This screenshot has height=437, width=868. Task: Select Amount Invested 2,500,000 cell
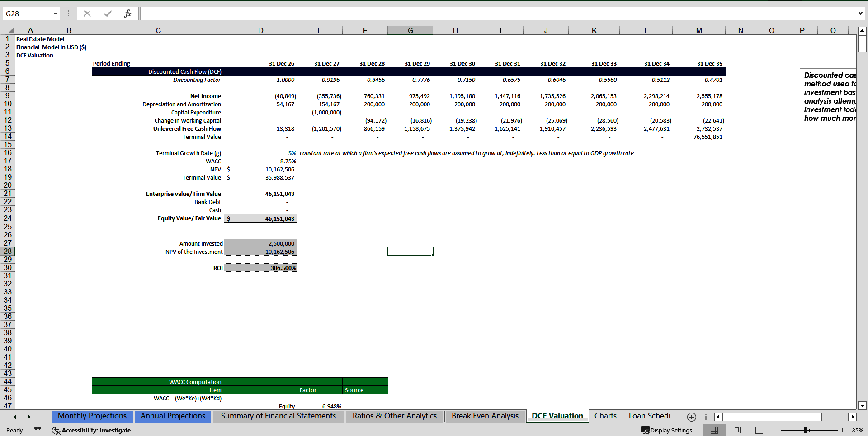click(x=261, y=243)
